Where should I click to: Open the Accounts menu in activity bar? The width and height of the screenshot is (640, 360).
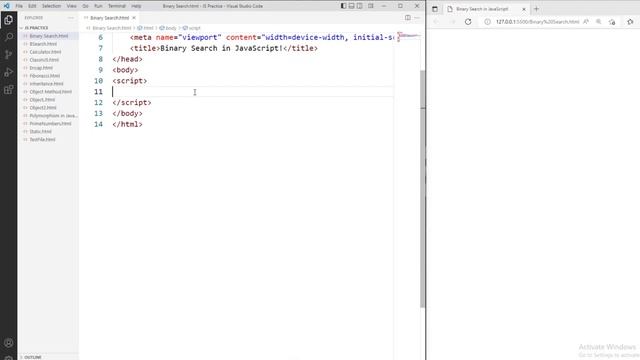click(8, 343)
